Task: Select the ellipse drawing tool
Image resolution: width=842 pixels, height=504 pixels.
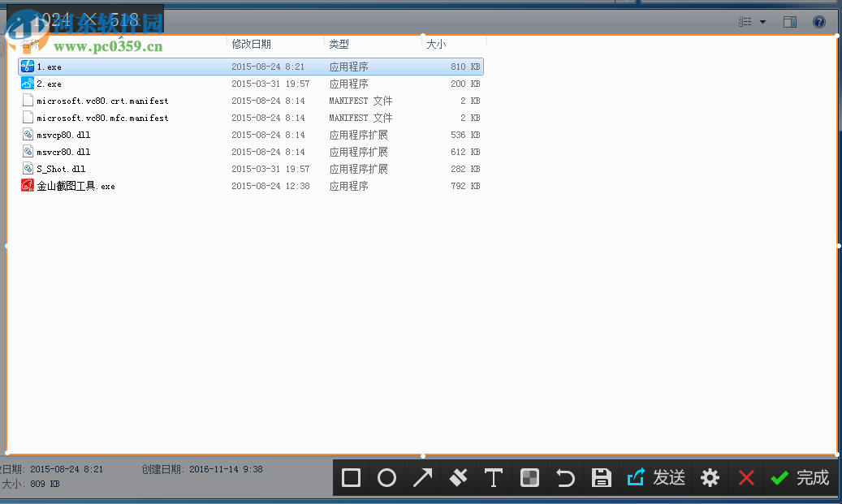Action: point(386,477)
